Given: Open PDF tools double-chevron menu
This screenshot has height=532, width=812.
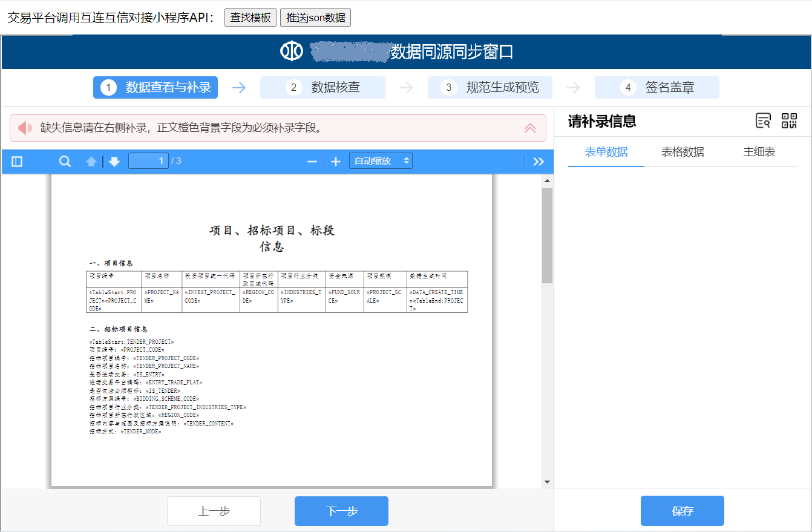Looking at the screenshot, I should pos(538,162).
